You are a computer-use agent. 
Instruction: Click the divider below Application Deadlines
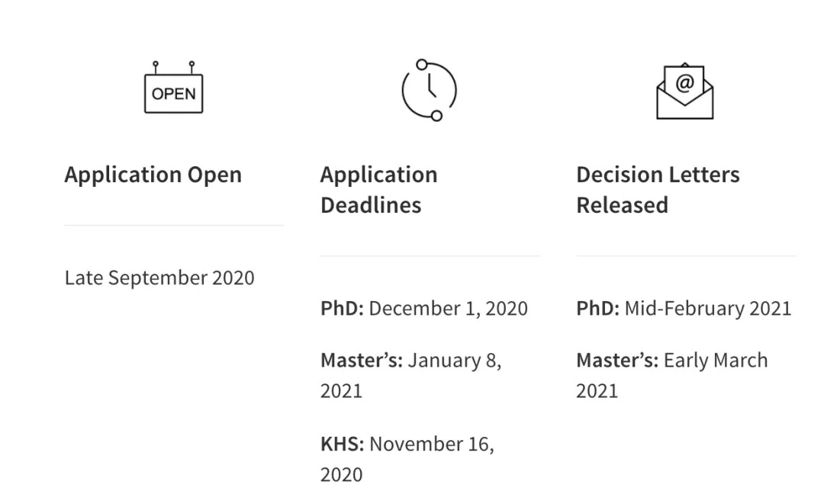pyautogui.click(x=430, y=256)
